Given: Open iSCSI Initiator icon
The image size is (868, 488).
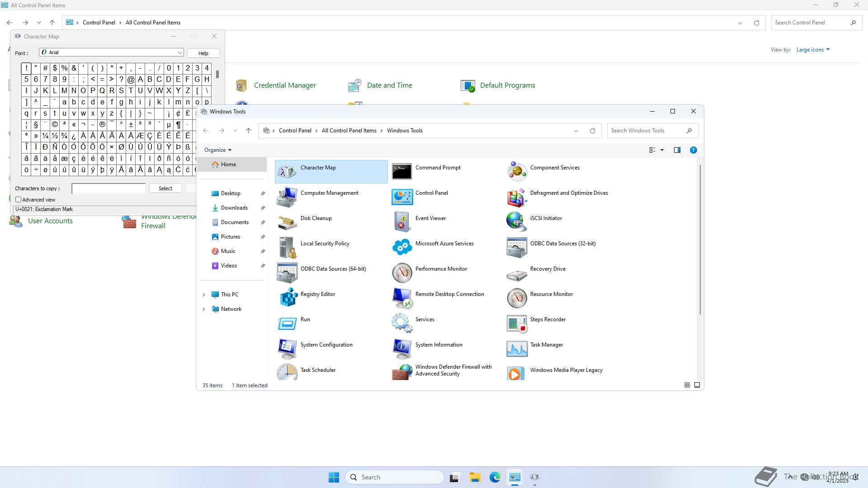Looking at the screenshot, I should click(517, 222).
